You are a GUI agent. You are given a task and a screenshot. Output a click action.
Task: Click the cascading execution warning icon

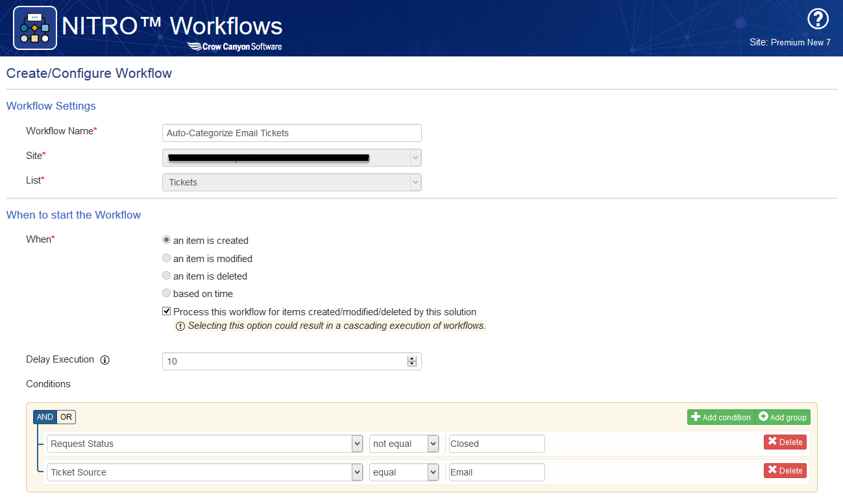(x=180, y=326)
